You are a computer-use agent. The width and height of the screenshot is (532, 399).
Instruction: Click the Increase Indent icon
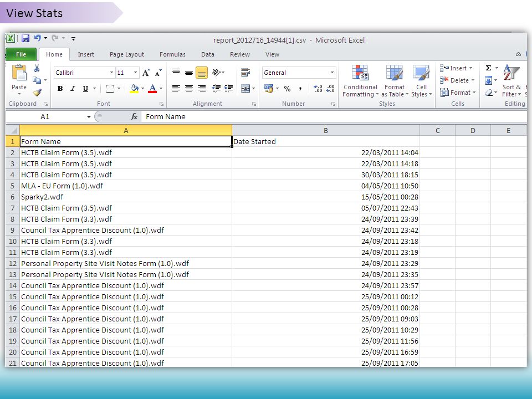coord(229,89)
